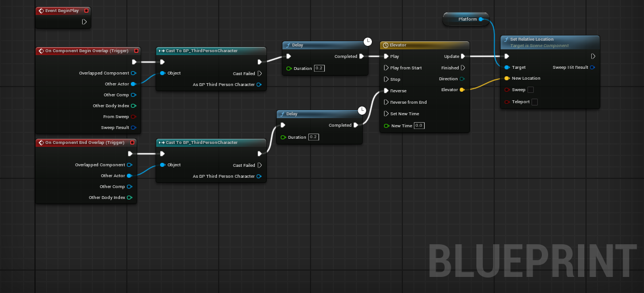Viewport: 644px width, 293px height.
Task: Click lower Delay Duration value field
Action: [x=314, y=137]
